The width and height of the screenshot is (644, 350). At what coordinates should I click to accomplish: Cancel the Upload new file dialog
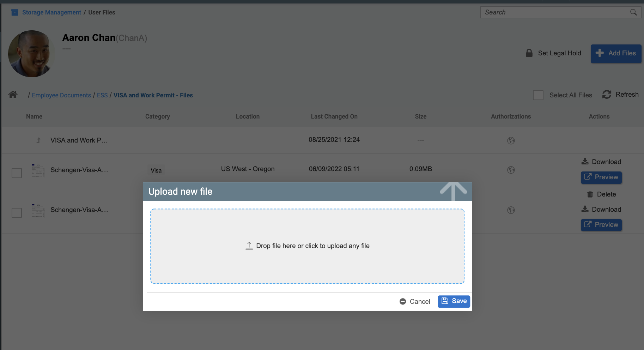pyautogui.click(x=415, y=301)
